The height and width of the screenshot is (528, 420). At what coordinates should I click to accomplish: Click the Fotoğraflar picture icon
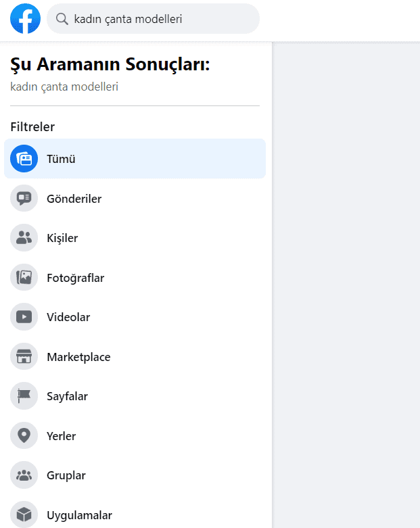pos(24,277)
